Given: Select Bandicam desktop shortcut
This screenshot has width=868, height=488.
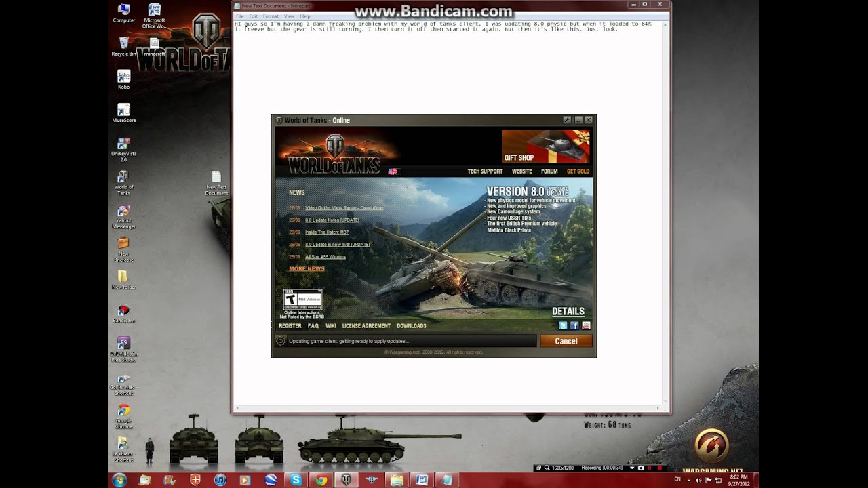Looking at the screenshot, I should coord(123,314).
